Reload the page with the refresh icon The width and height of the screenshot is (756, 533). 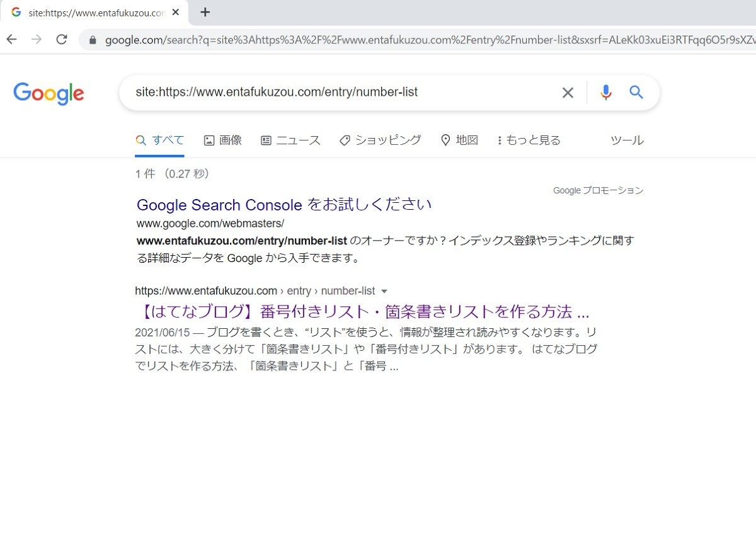coord(61,39)
